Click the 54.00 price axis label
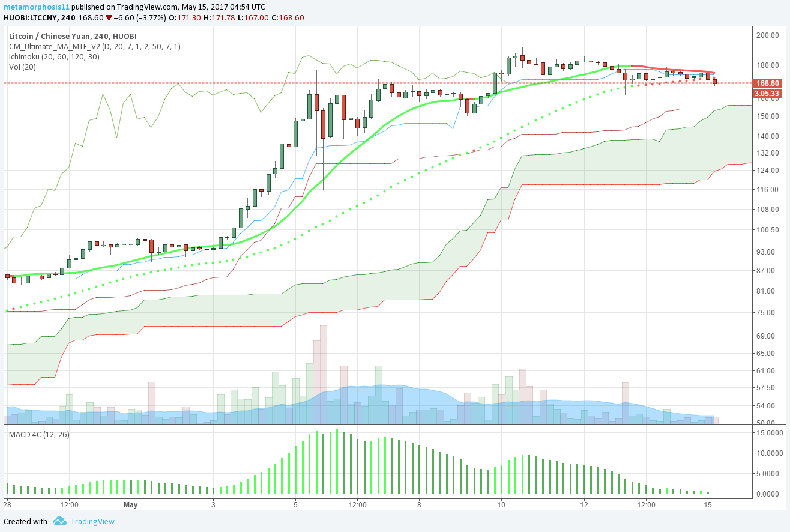 click(x=766, y=407)
